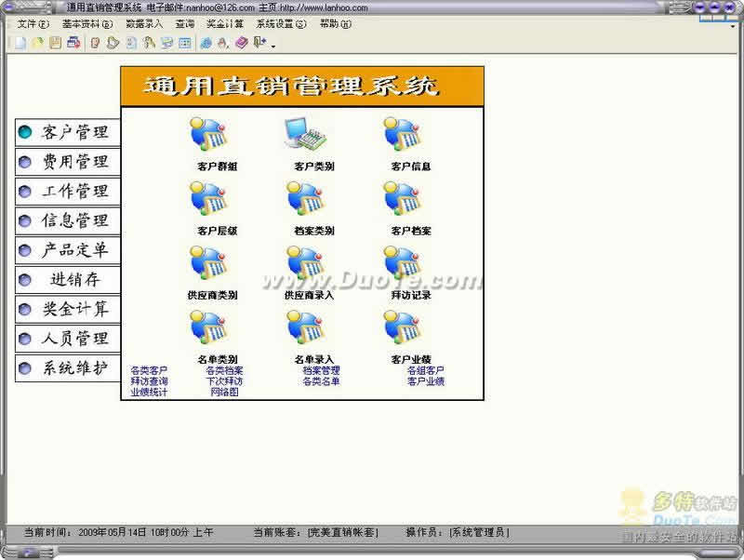Open the 拜访记录 module icon
This screenshot has width=744, height=560.
coord(403,263)
